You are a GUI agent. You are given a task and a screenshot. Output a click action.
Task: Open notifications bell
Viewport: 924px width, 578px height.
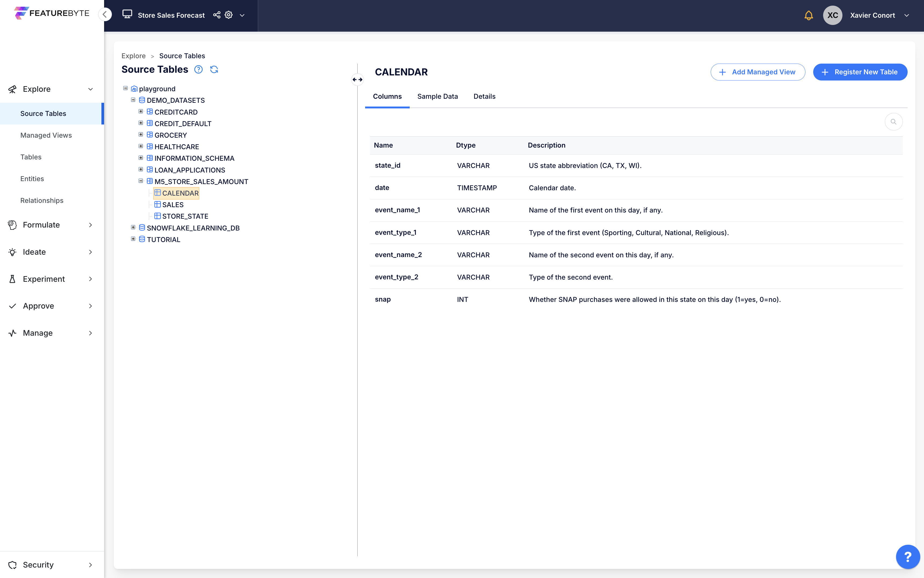pos(808,15)
